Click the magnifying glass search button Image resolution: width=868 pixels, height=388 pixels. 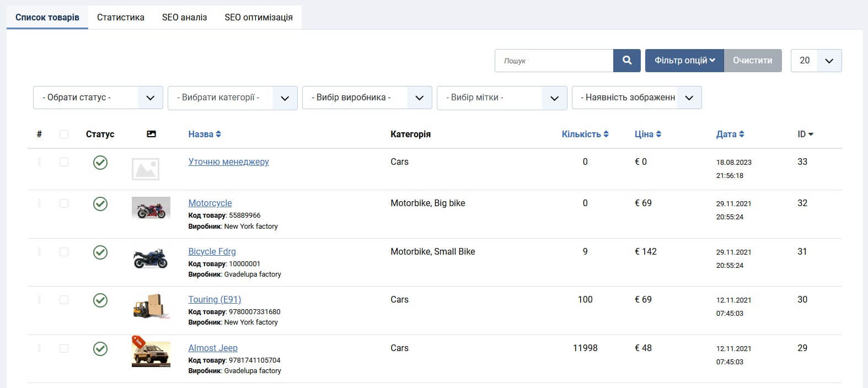pos(626,61)
